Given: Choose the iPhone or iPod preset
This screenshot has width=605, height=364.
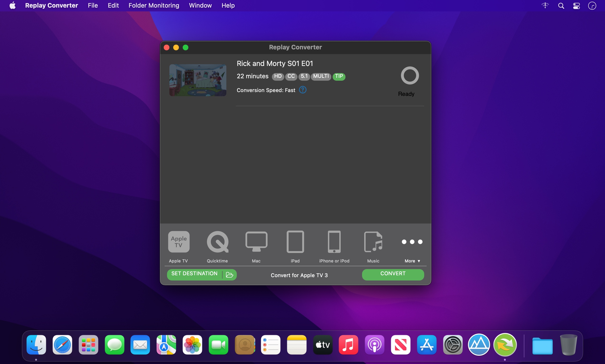Looking at the screenshot, I should pos(334,242).
